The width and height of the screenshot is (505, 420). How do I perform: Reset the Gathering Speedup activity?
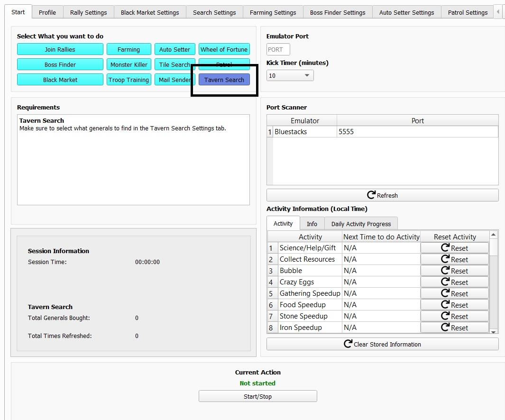coord(454,293)
